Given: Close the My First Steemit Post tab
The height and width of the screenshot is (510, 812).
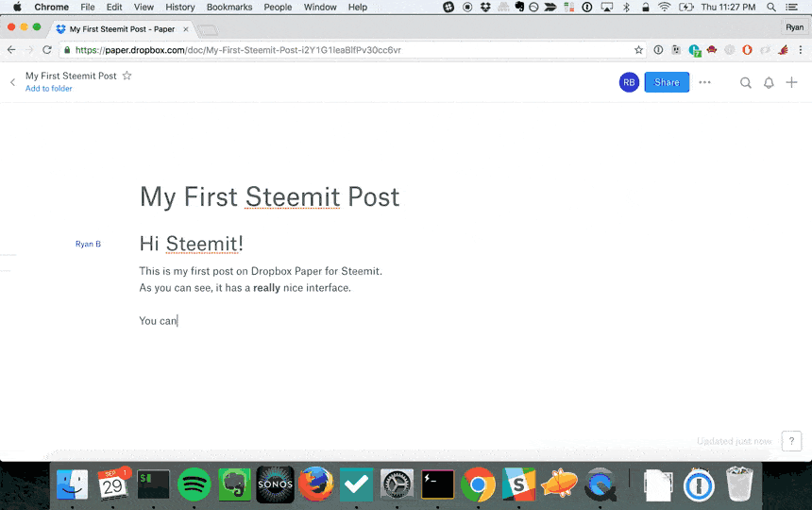Looking at the screenshot, I should (185, 29).
